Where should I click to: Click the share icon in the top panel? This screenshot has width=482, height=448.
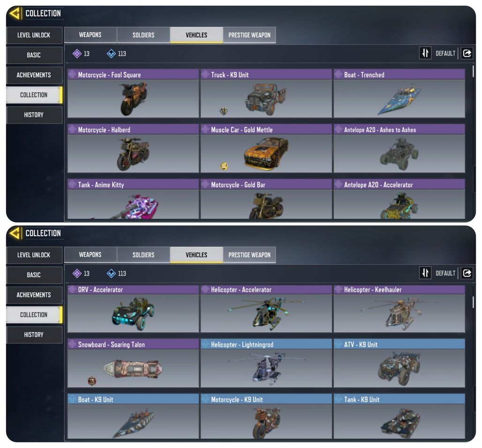click(467, 53)
